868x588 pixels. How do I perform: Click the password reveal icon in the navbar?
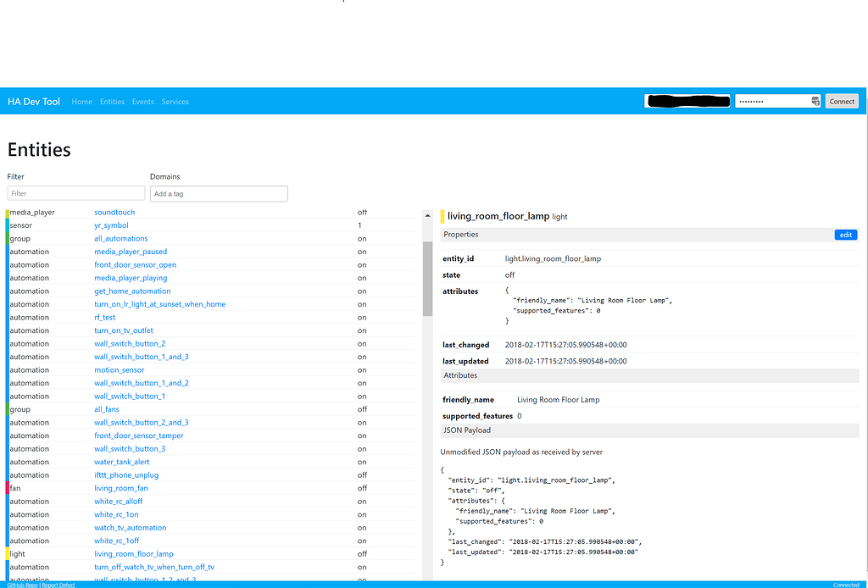tap(815, 101)
